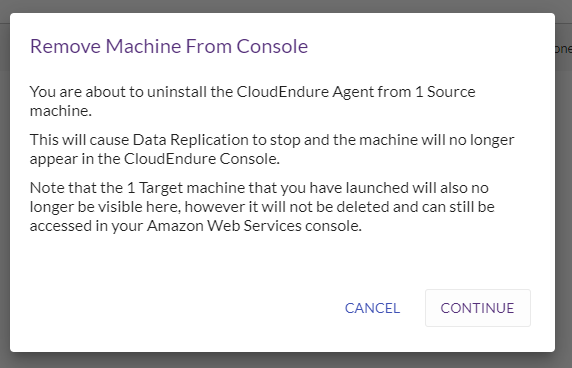Click the word uninstall in the message
The image size is (572, 368).
tap(177, 92)
